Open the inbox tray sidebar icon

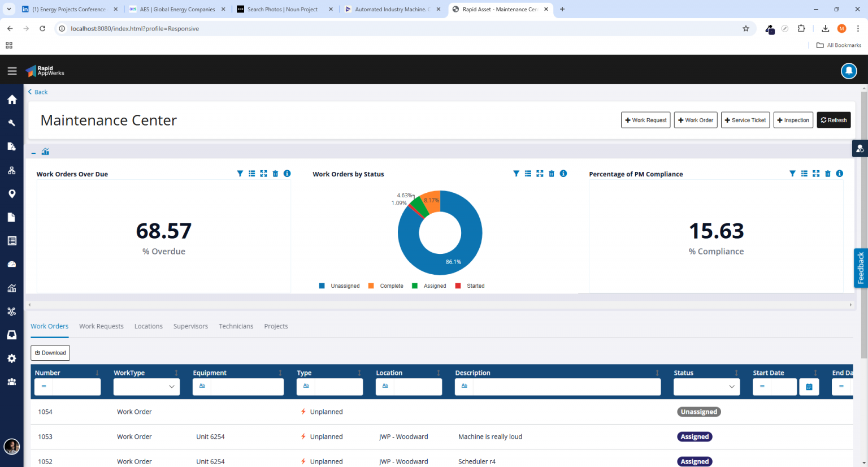pyautogui.click(x=12, y=335)
